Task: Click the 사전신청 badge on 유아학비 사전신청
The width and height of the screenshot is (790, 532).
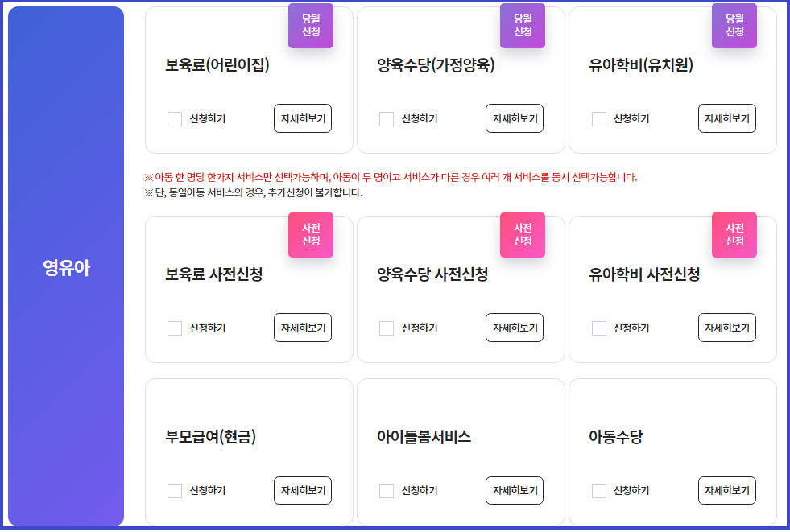Action: click(734, 235)
